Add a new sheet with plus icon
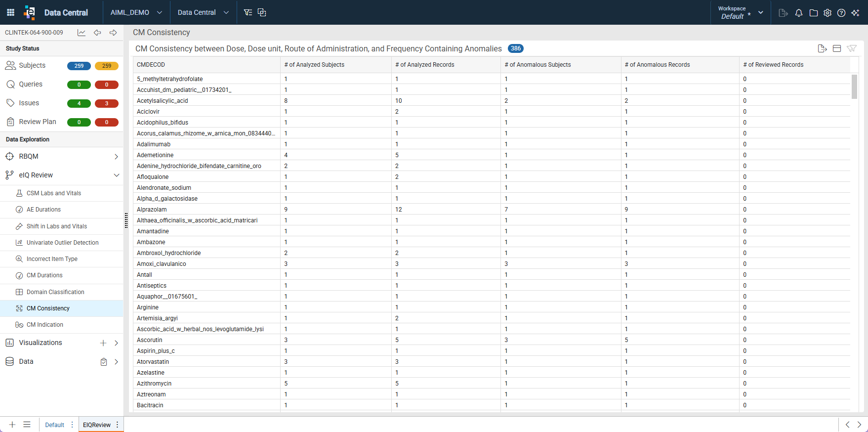Screen dimensions: 868x432 tap(12, 425)
